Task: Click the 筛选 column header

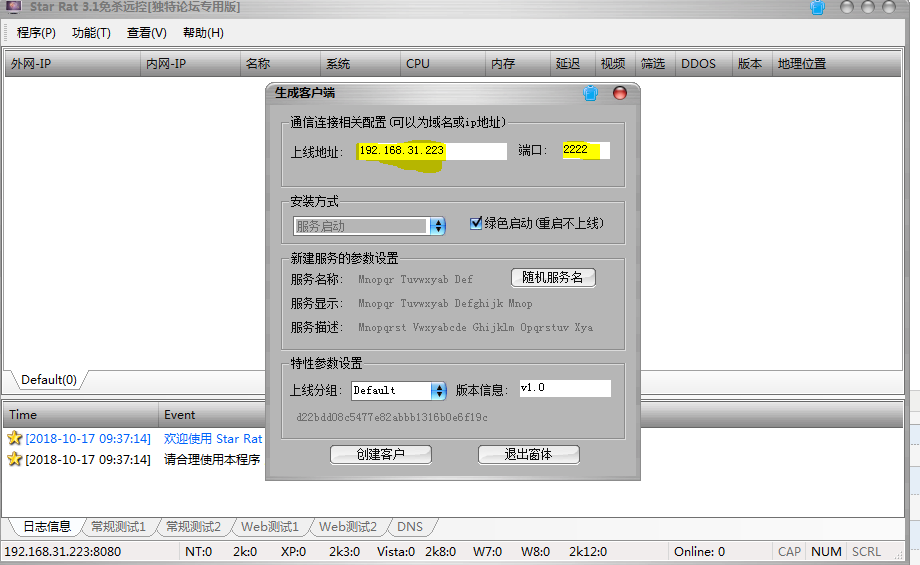Action: 654,63
